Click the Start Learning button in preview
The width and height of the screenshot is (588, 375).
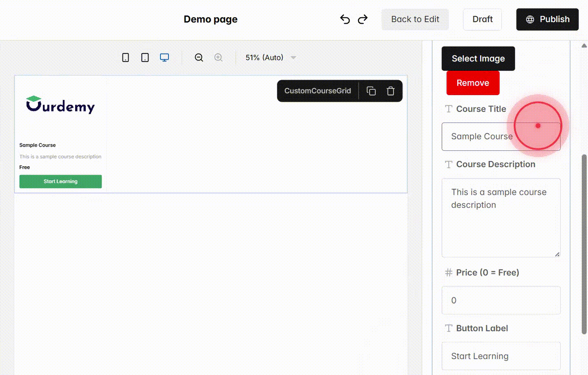60,181
